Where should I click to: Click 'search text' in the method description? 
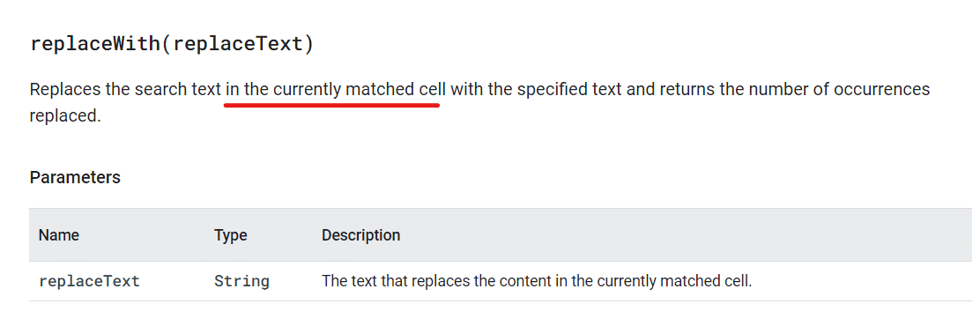[177, 90]
